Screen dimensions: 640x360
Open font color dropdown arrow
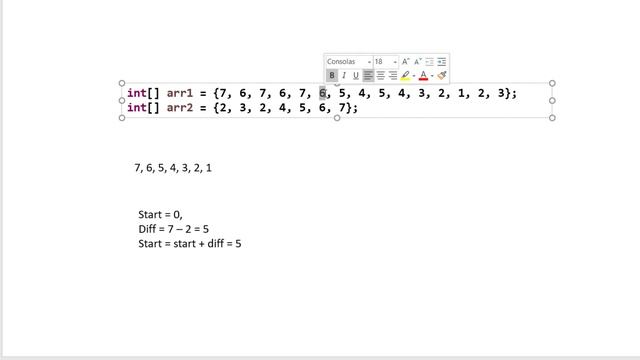point(432,76)
